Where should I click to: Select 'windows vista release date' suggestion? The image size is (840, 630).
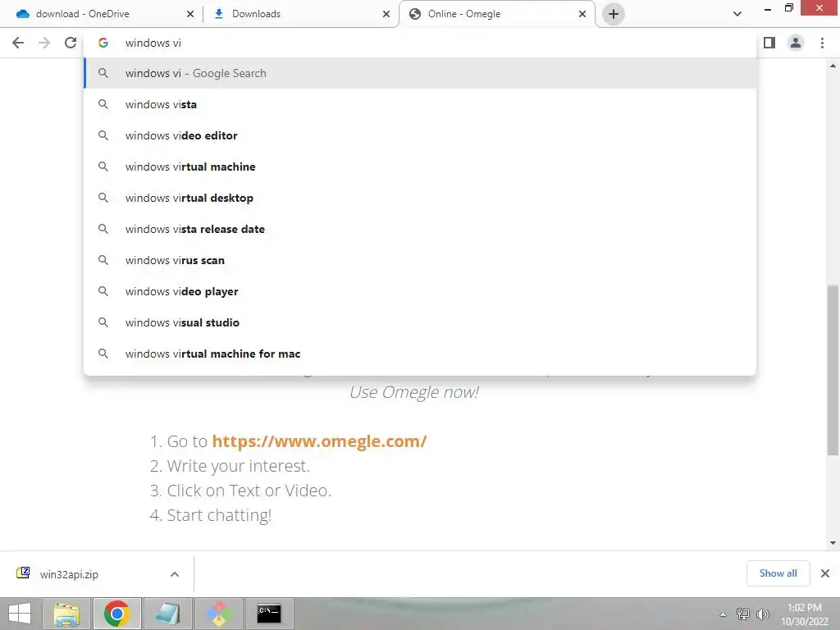(420, 229)
